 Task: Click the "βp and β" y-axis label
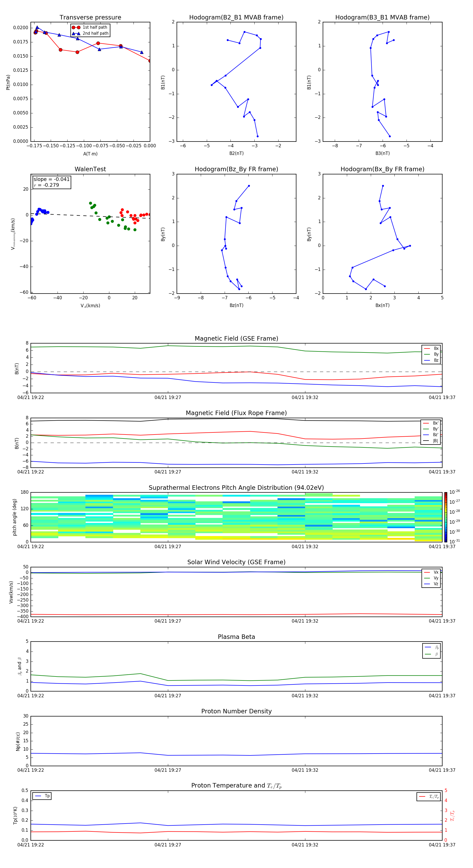pyautogui.click(x=19, y=666)
